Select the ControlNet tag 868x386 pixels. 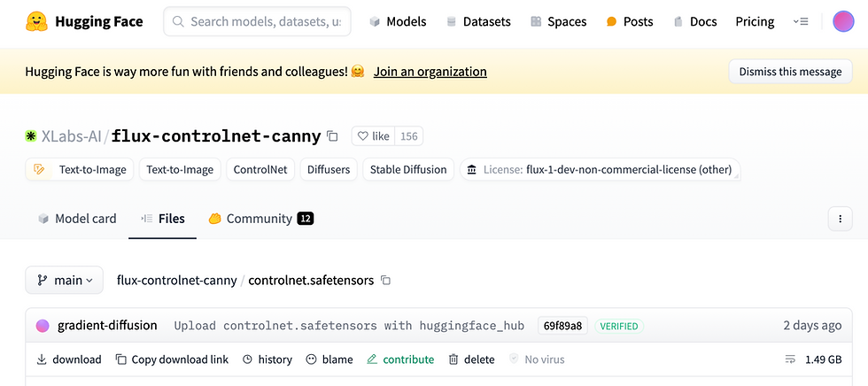260,169
